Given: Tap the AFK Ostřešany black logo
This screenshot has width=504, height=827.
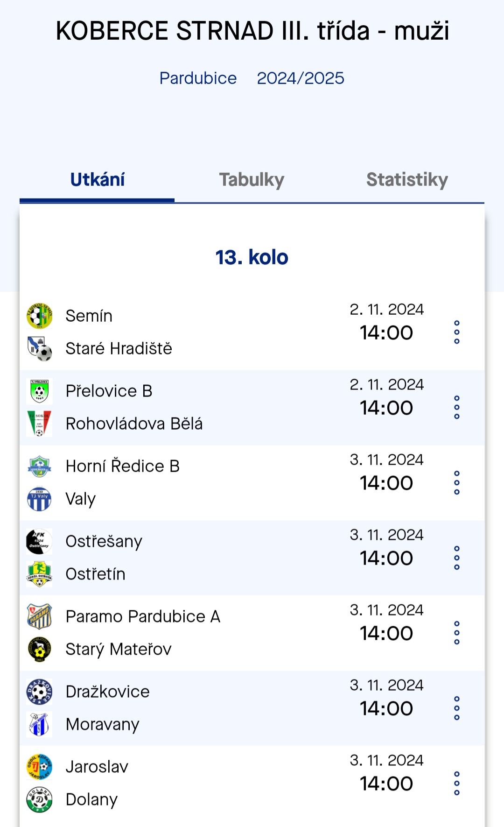Looking at the screenshot, I should (x=39, y=542).
